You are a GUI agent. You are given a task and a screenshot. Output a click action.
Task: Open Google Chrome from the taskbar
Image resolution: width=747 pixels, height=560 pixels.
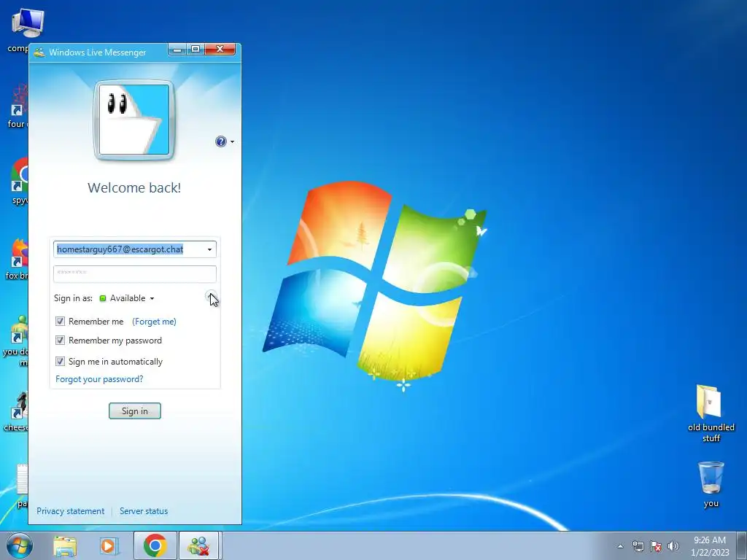pos(155,545)
